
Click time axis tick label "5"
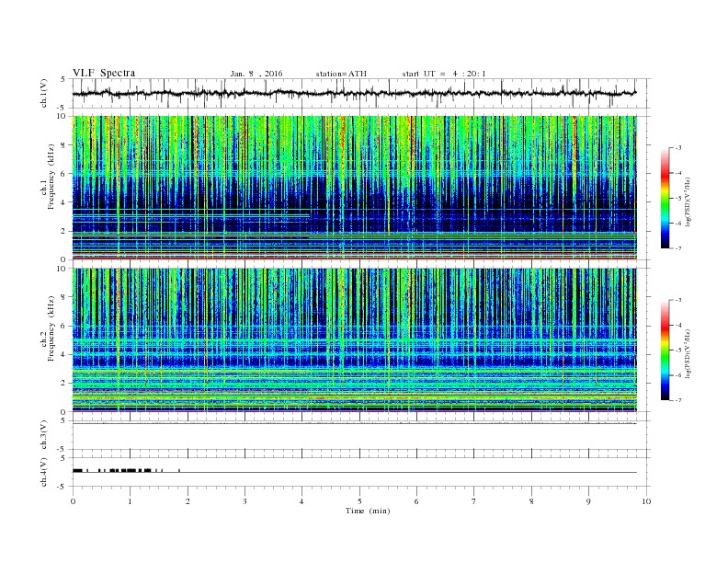pos(359,501)
